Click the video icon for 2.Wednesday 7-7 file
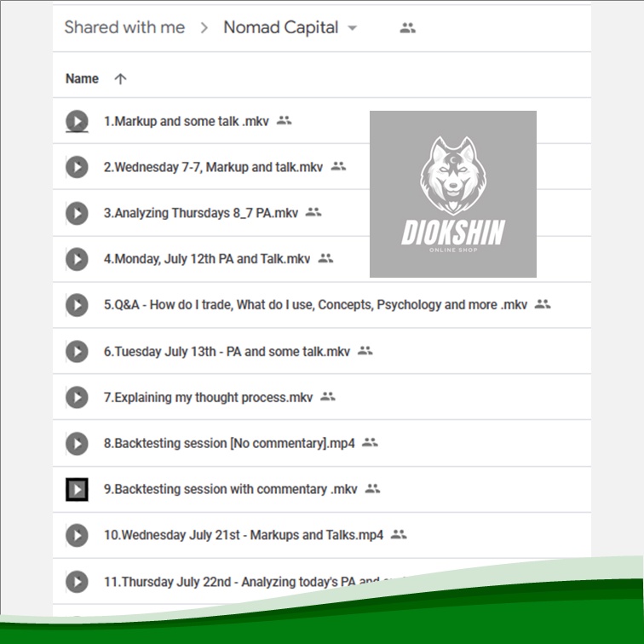The image size is (644, 644). [x=77, y=167]
